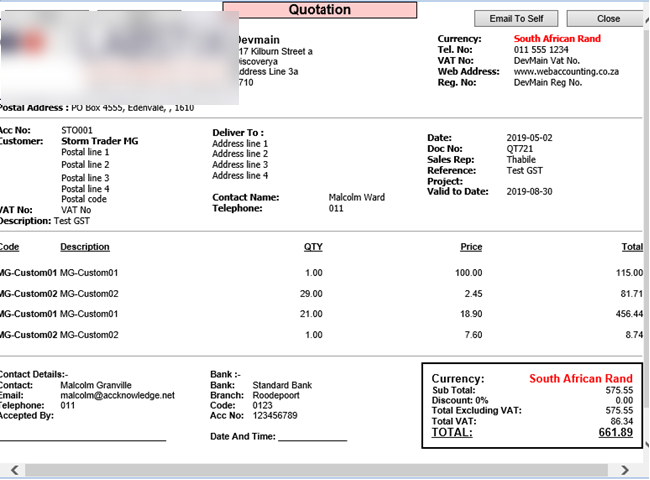Click the pink Quotation title banner
This screenshot has width=650, height=480.
tap(319, 10)
